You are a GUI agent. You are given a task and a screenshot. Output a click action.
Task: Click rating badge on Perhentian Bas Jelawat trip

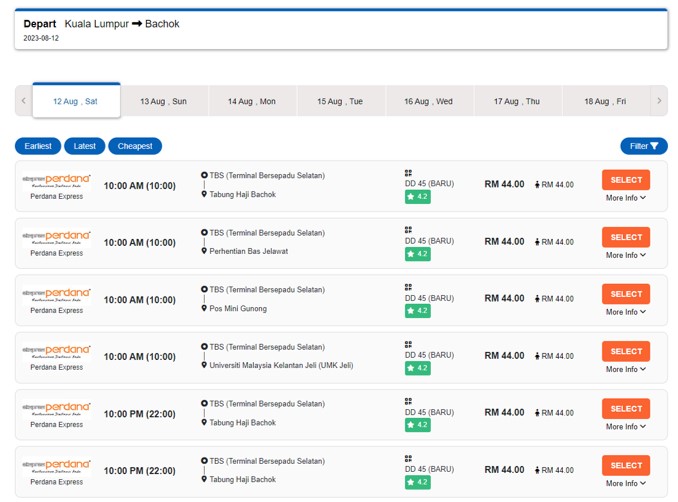coord(417,254)
